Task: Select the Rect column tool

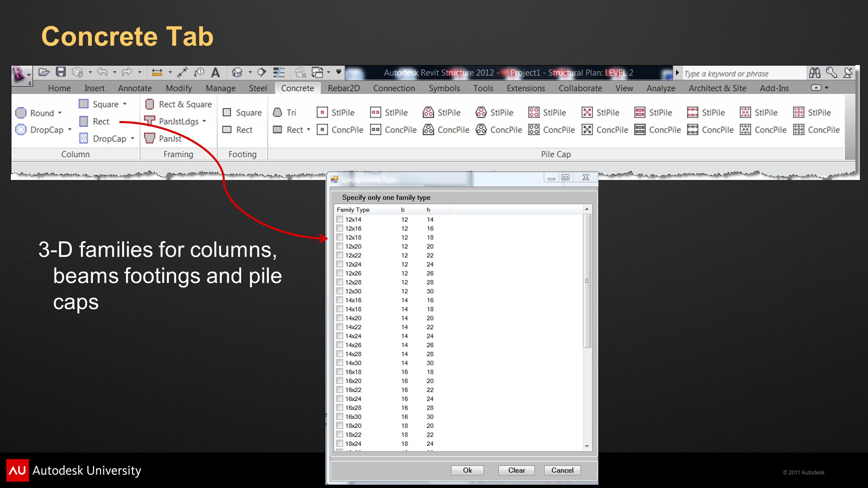Action: tap(94, 121)
